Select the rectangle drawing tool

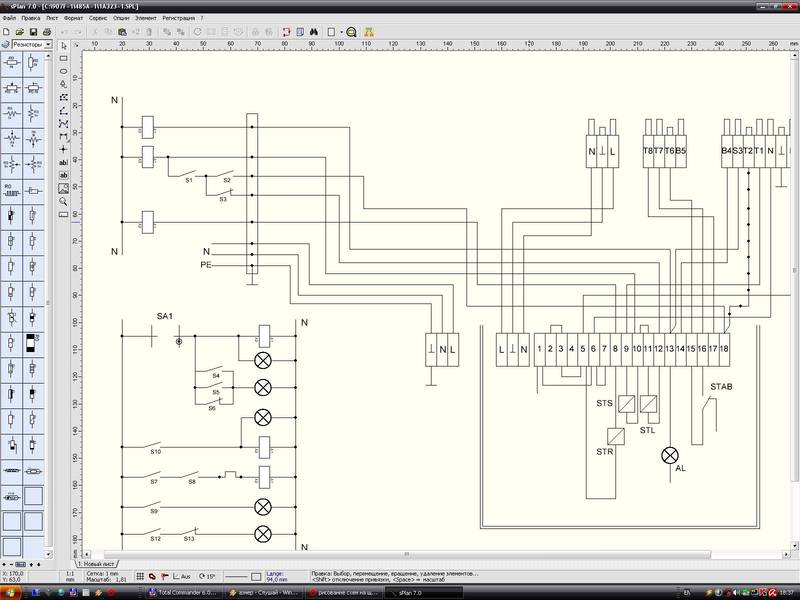pos(64,58)
